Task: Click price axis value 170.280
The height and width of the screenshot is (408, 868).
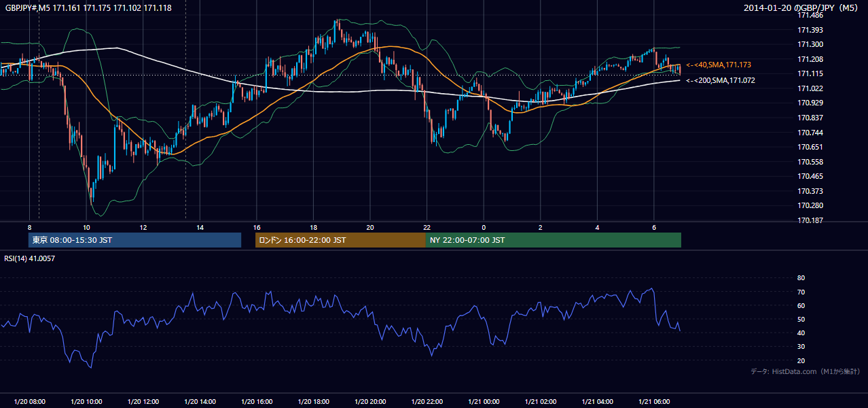Action: tap(810, 205)
